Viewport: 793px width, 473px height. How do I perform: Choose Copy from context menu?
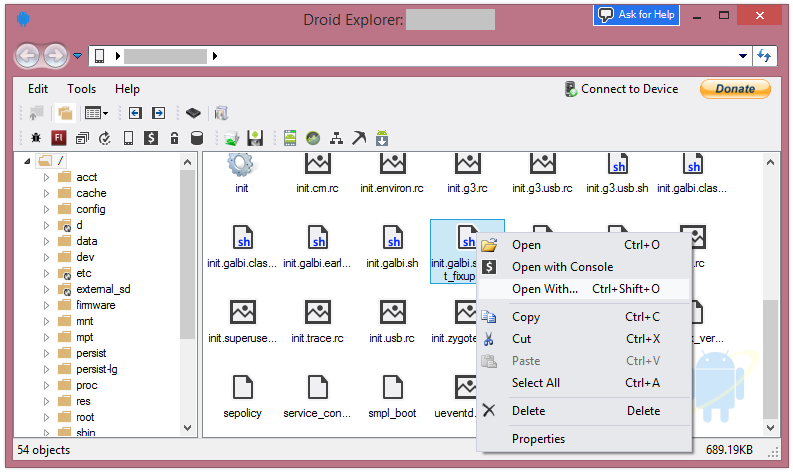click(584, 317)
